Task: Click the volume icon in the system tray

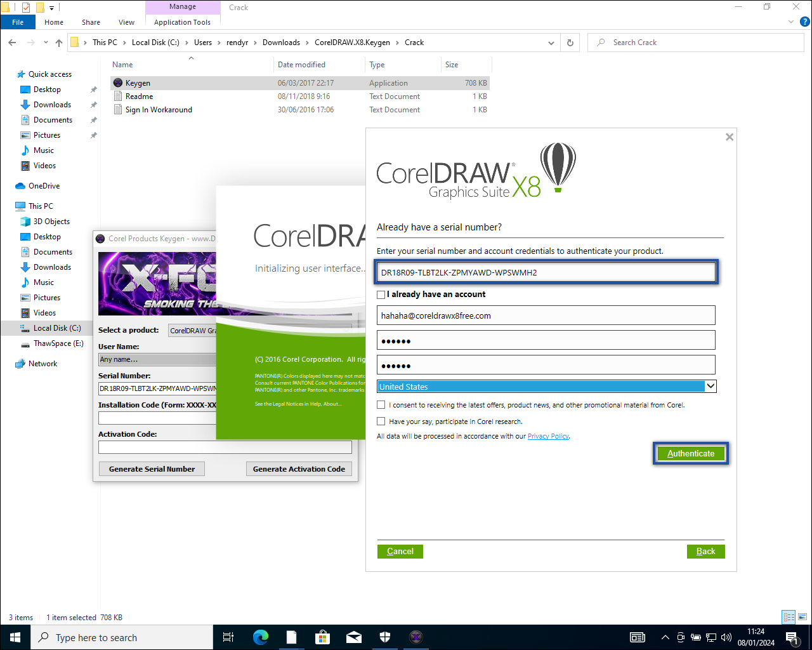Action: (x=726, y=637)
